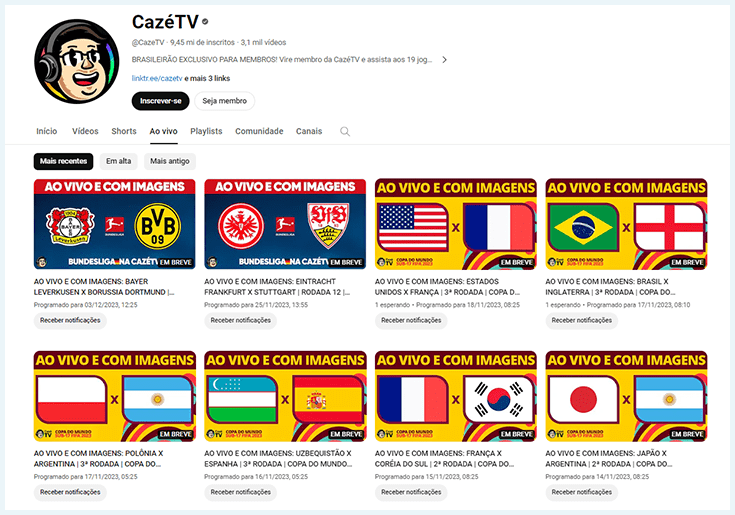Open the Leverkusen x Dortmund thumbnail
The height and width of the screenshot is (515, 735).
pos(114,224)
